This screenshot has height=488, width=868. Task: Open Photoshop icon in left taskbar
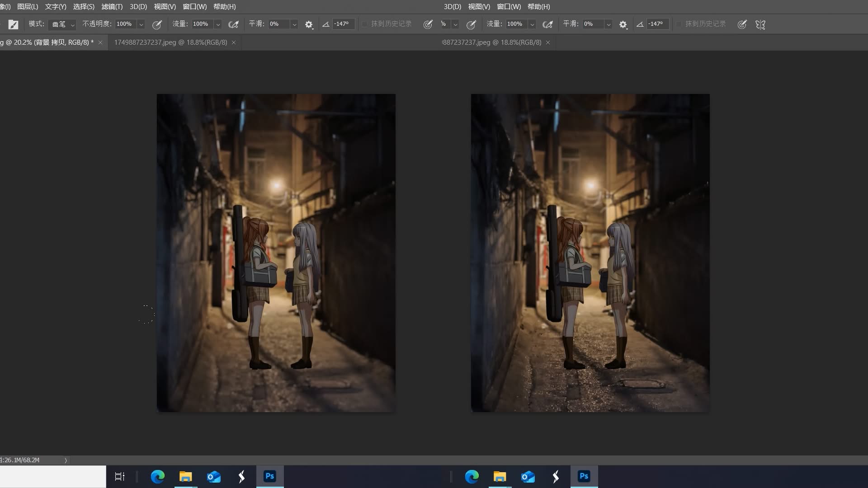(270, 477)
